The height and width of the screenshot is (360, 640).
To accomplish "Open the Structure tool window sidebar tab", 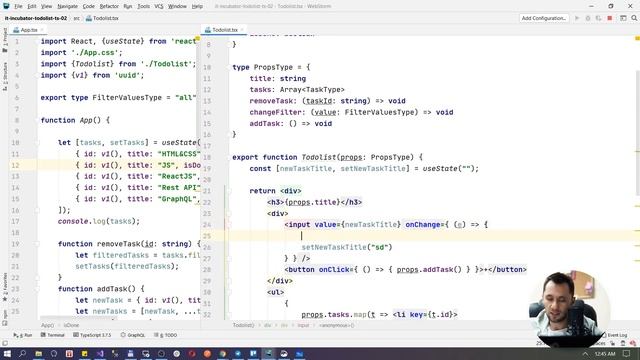I will point(5,76).
